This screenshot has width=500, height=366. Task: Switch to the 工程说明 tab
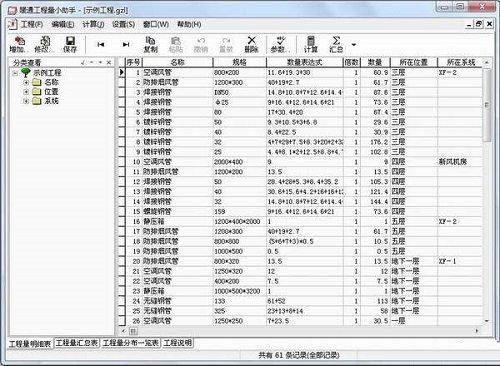coord(178,343)
